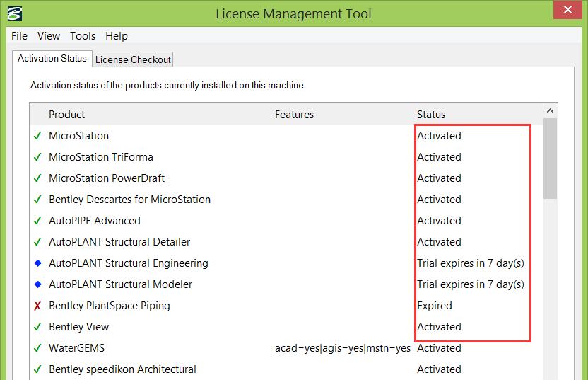Open the View menu
The height and width of the screenshot is (380, 588).
(x=49, y=36)
